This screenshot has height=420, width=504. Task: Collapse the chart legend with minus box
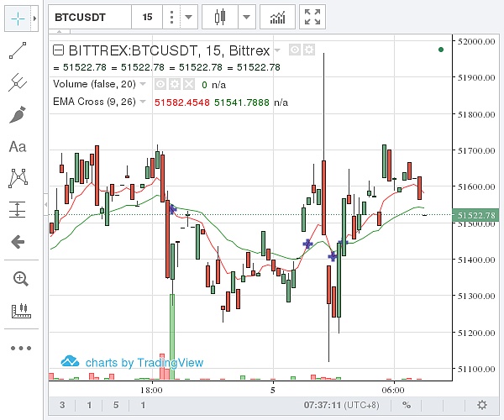click(x=58, y=50)
